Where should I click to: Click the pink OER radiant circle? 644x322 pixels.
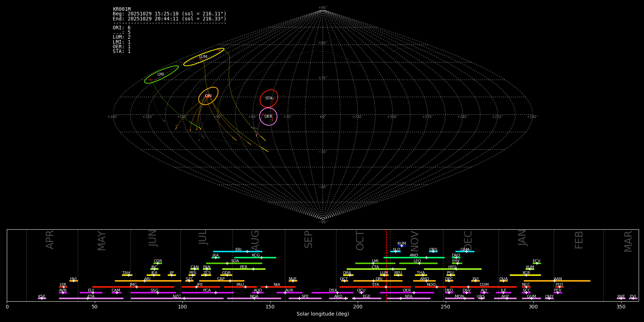pos(268,117)
